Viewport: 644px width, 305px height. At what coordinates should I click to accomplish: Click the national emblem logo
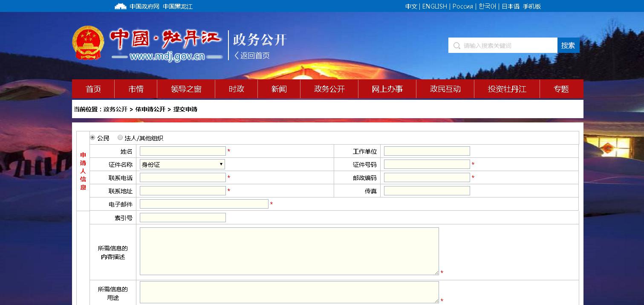pos(88,43)
